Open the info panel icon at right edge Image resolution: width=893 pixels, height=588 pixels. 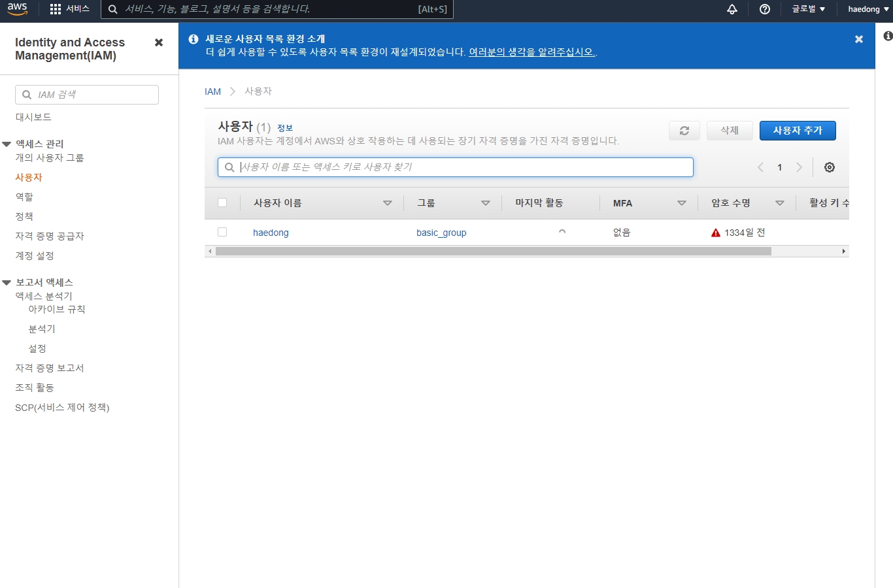[x=888, y=36]
